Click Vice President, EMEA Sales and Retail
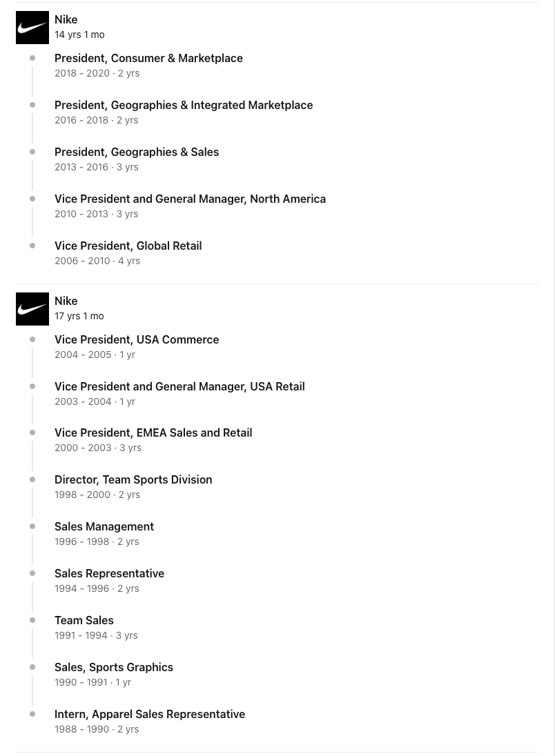Image resolution: width=555 pixels, height=756 pixels. [x=153, y=433]
